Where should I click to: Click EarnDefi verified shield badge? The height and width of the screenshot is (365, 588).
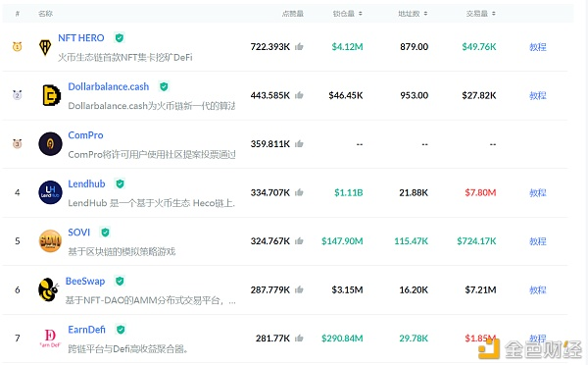point(121,330)
